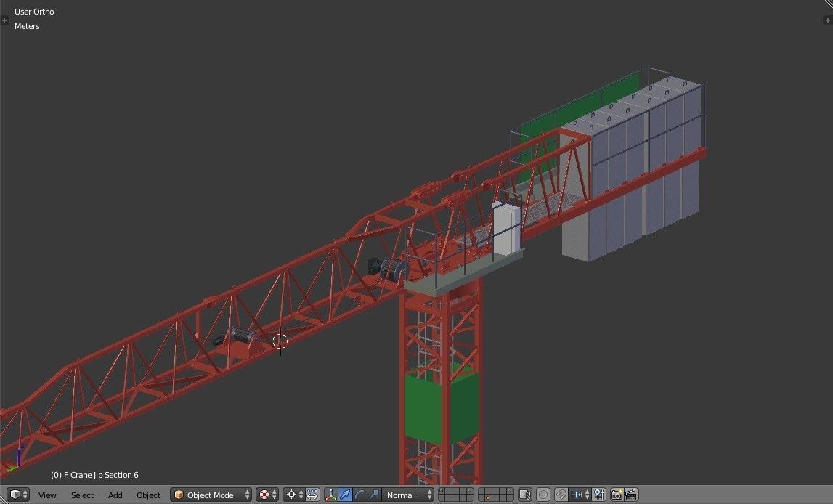Expand the hidden panel arrow at the left edge
The height and width of the screenshot is (504, 833).
(4, 21)
